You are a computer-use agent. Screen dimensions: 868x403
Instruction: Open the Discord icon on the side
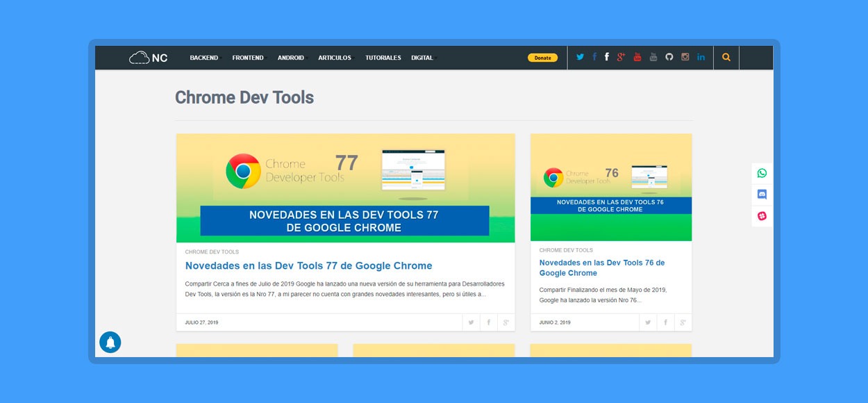pyautogui.click(x=762, y=195)
